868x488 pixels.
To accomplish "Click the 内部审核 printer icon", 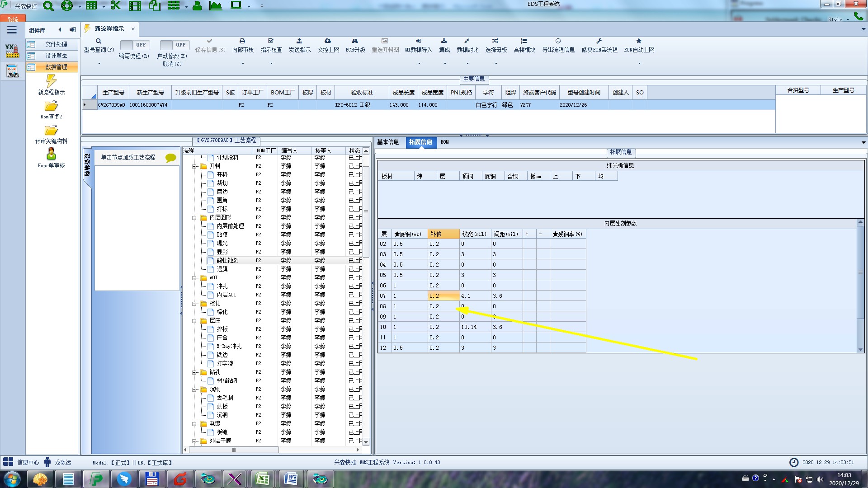I will tap(242, 41).
